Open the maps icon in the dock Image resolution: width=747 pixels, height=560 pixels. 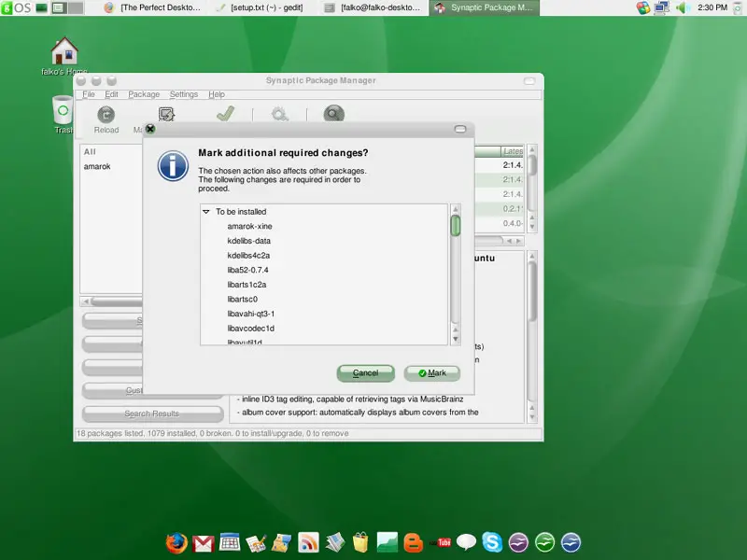(282, 543)
